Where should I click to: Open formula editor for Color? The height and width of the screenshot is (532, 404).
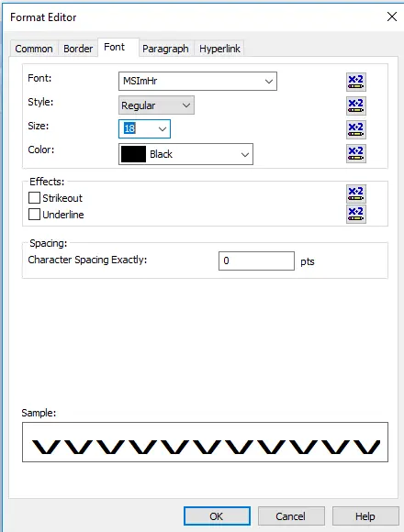click(x=356, y=154)
